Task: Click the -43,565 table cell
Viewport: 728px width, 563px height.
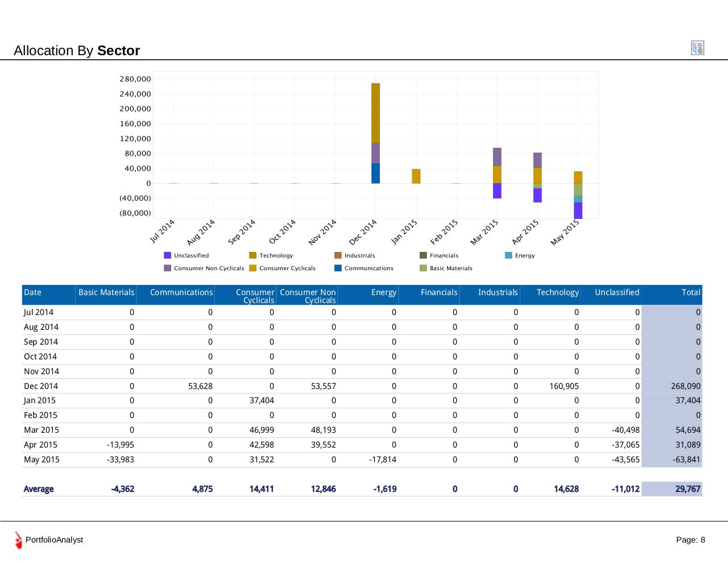Action: click(x=626, y=459)
